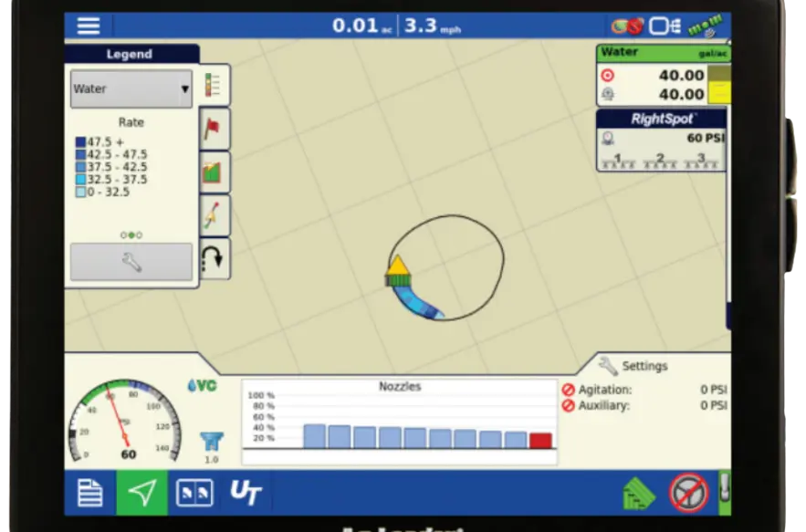The image size is (806, 532).
Task: Select the red flag marker tool
Action: [215, 129]
